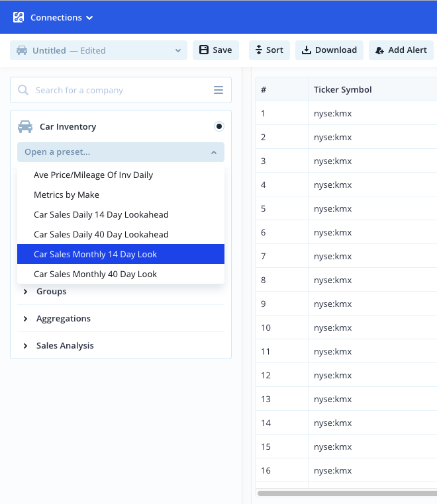Image resolution: width=437 pixels, height=504 pixels.
Task: Select Ave Price/Mileage Of Inv Daily preset
Action: [121, 175]
